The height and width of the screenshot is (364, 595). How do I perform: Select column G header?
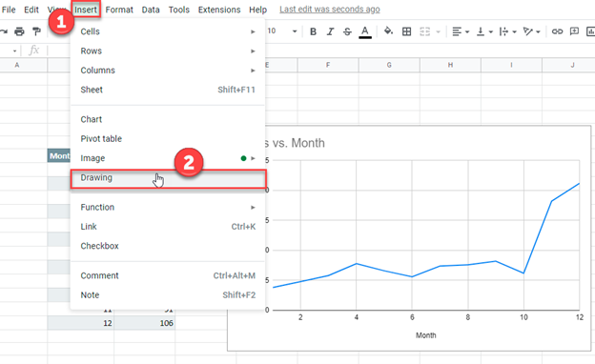coord(389,65)
